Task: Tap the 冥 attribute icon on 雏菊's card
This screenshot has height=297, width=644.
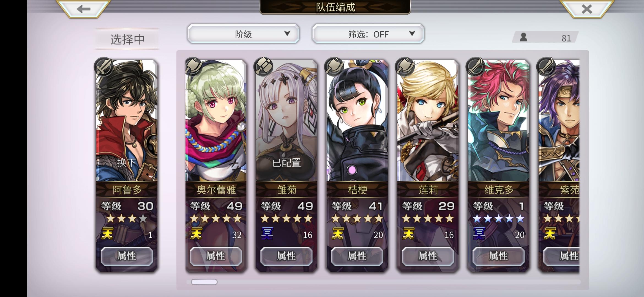Action: pyautogui.click(x=267, y=234)
